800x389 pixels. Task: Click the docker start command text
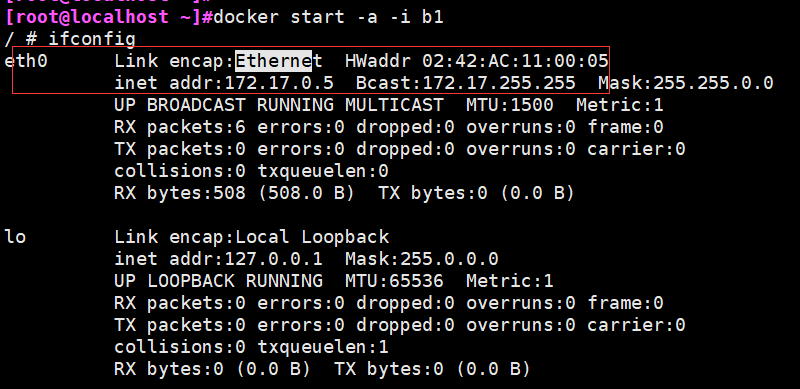329,17
